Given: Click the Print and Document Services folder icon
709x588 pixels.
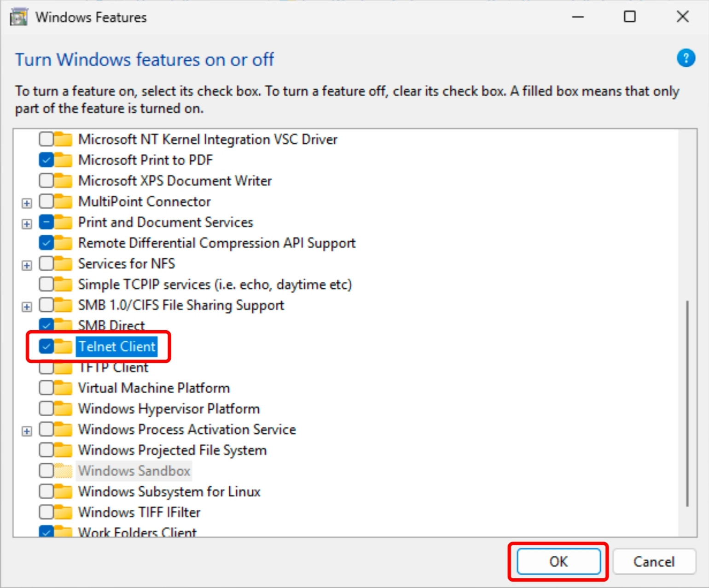Looking at the screenshot, I should click(63, 222).
